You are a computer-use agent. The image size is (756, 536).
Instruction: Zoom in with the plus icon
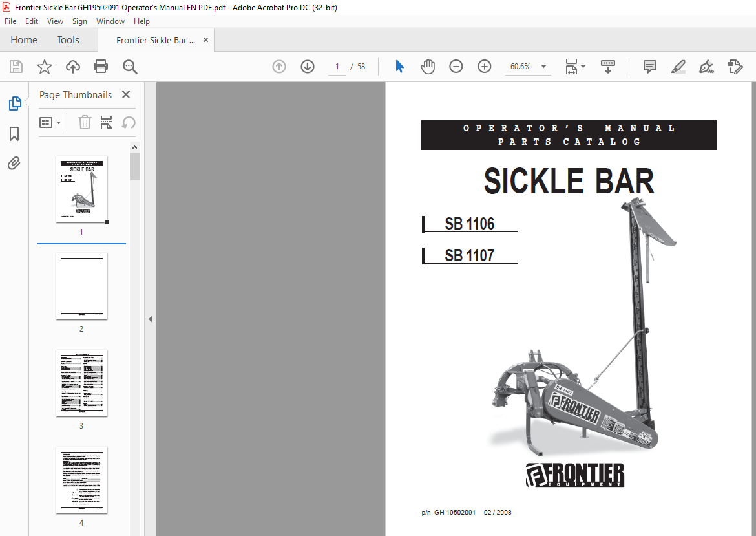pyautogui.click(x=484, y=67)
